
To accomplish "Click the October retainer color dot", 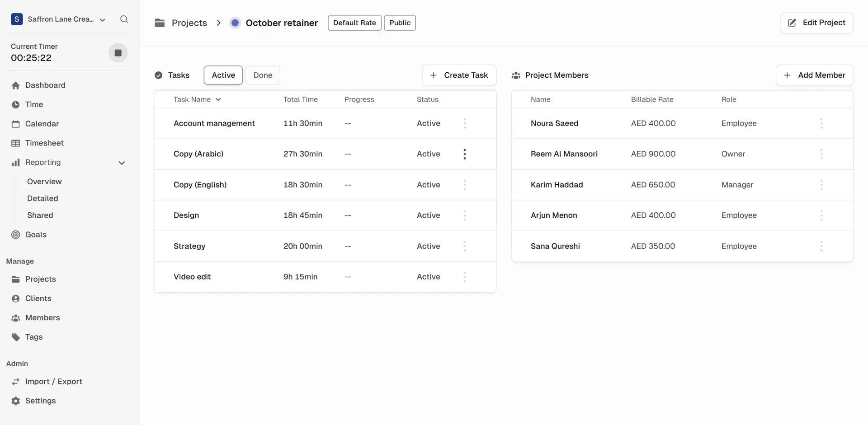I will [235, 23].
